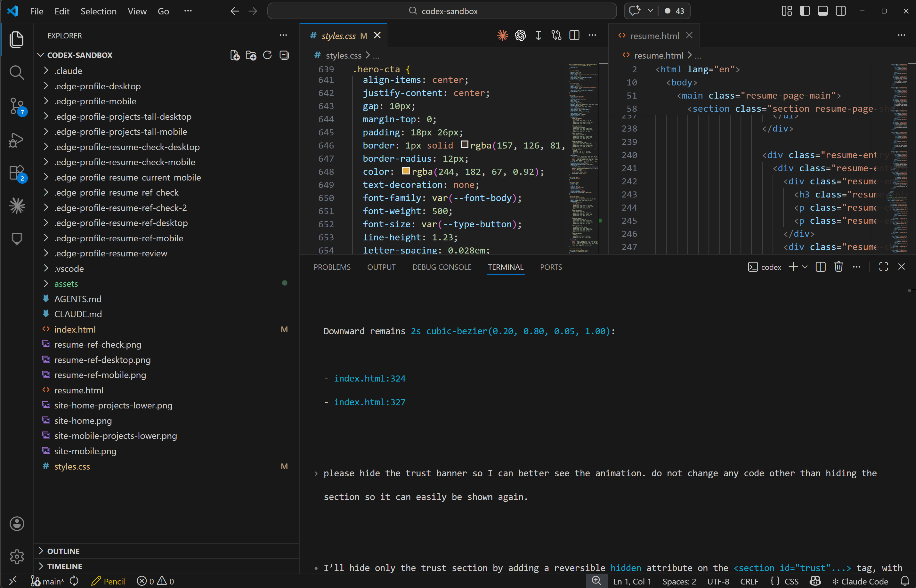Toggle the primary sidebar visibility
The image size is (916, 588).
[804, 11]
